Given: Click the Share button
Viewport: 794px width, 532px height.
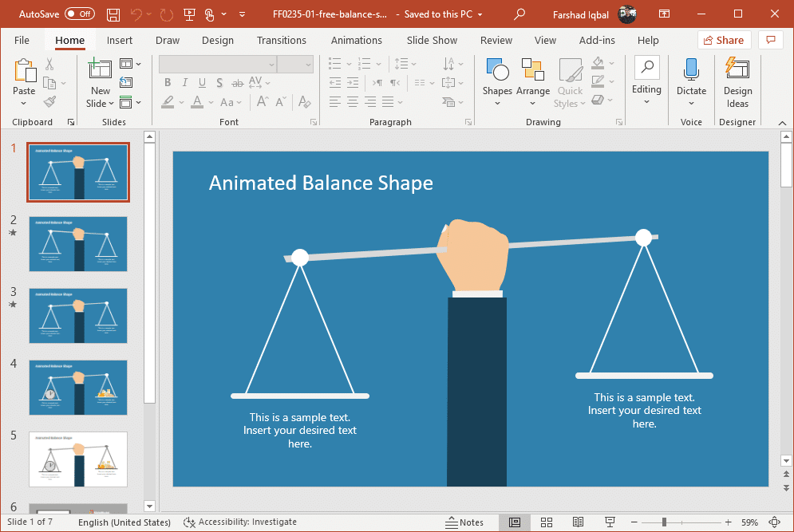Looking at the screenshot, I should coord(724,40).
